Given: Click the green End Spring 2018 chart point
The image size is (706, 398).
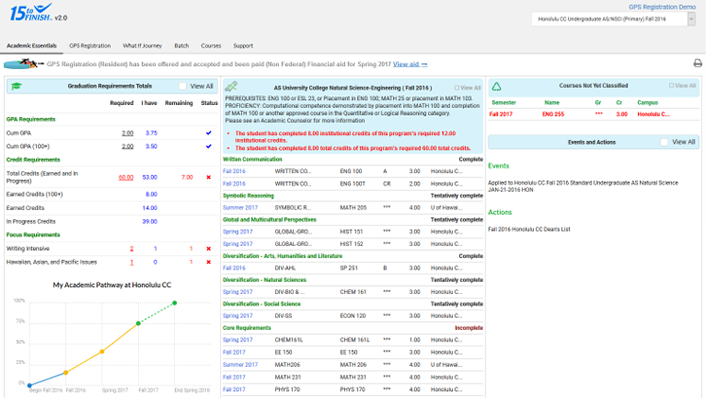Looking at the screenshot, I should tap(175, 303).
